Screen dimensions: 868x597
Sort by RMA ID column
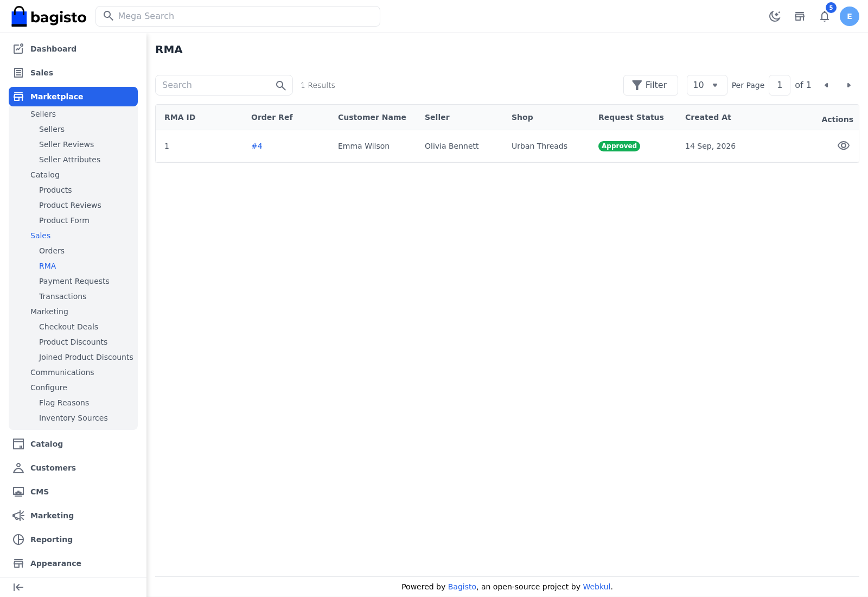pyautogui.click(x=180, y=117)
